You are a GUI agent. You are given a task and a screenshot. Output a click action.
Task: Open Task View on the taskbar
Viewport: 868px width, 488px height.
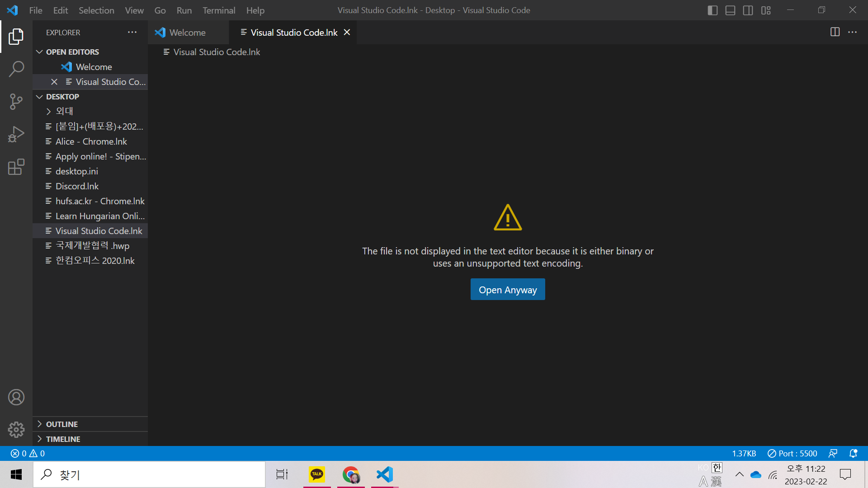click(282, 474)
